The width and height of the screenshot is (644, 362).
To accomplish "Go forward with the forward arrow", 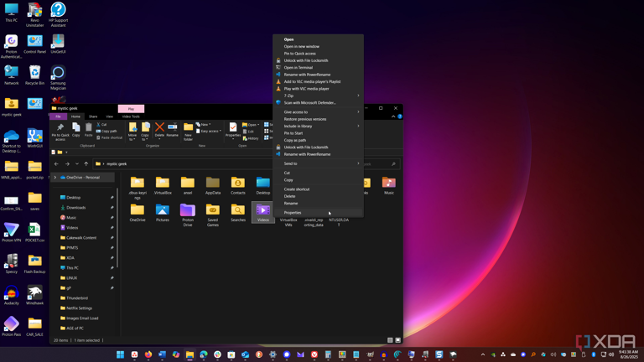I will coord(67,163).
